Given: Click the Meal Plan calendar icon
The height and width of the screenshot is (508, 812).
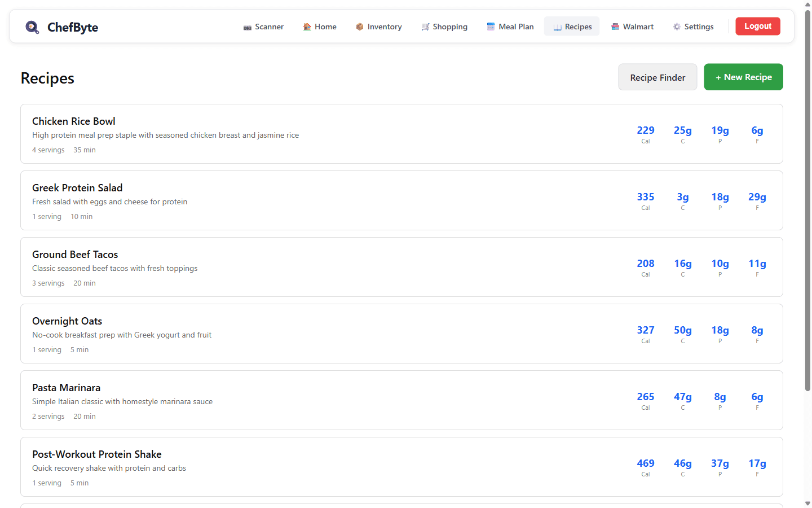Looking at the screenshot, I should 491,27.
